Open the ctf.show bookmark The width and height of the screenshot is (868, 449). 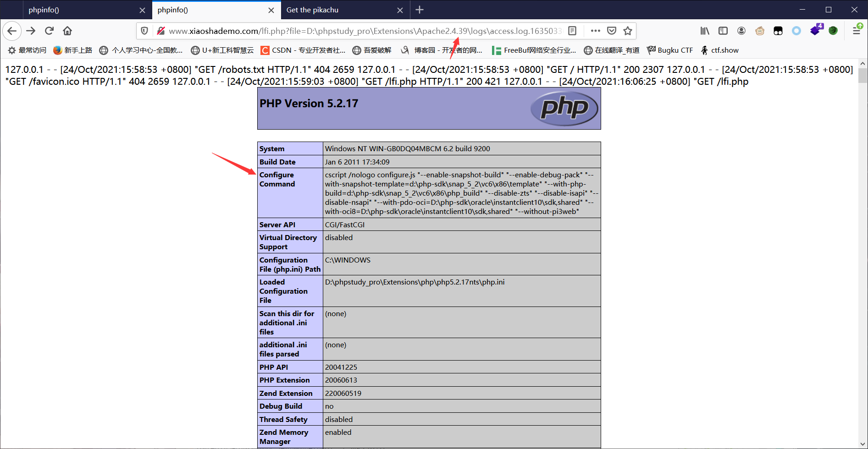tap(719, 50)
